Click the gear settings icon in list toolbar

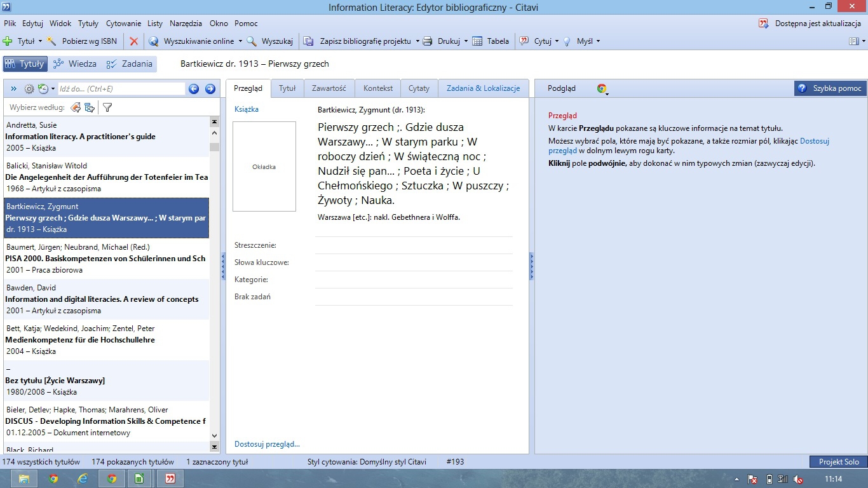29,89
